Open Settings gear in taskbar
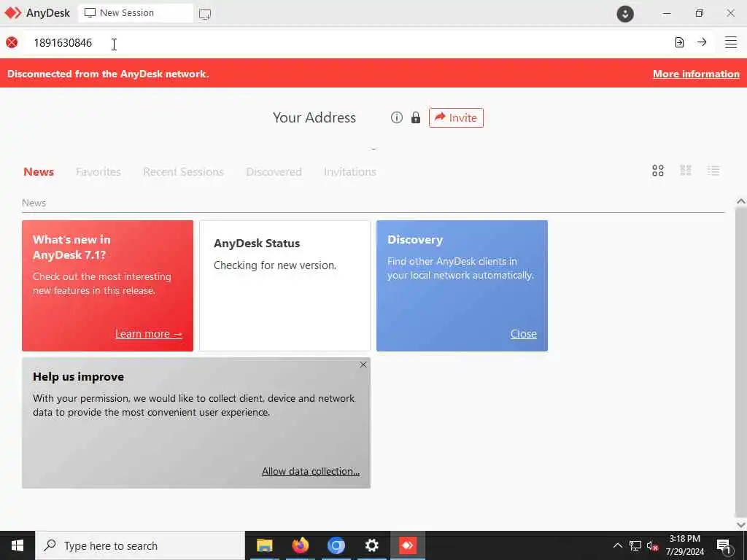 (371, 545)
